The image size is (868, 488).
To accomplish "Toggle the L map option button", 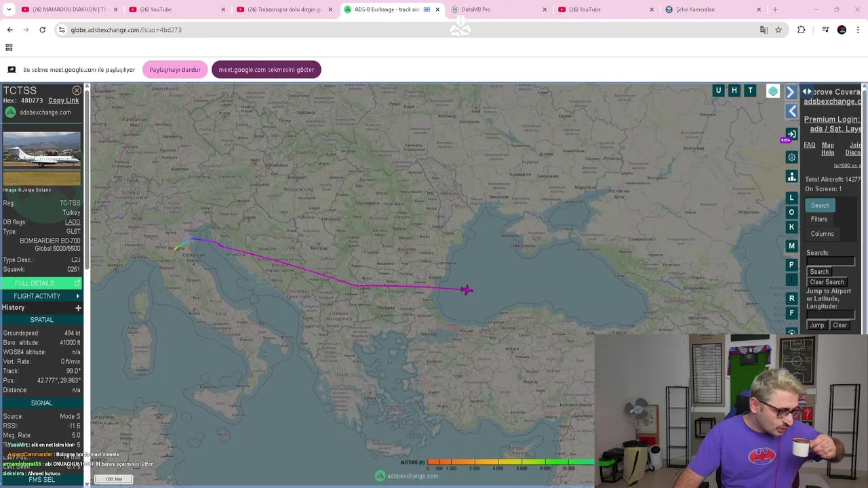I will point(791,198).
